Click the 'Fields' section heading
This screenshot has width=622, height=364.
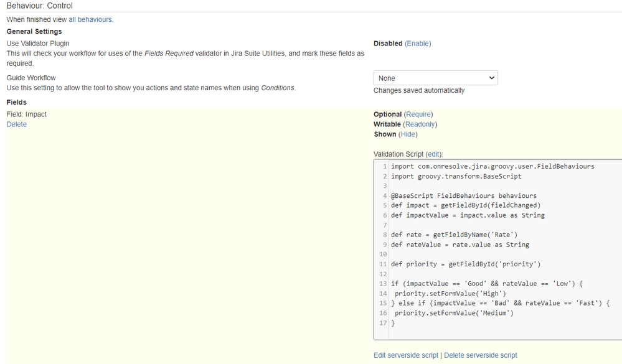coord(17,102)
